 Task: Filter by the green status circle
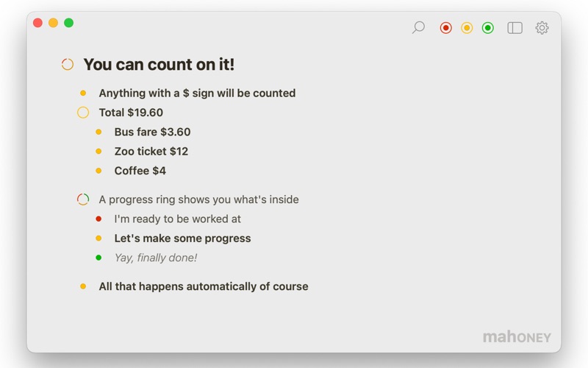(488, 28)
